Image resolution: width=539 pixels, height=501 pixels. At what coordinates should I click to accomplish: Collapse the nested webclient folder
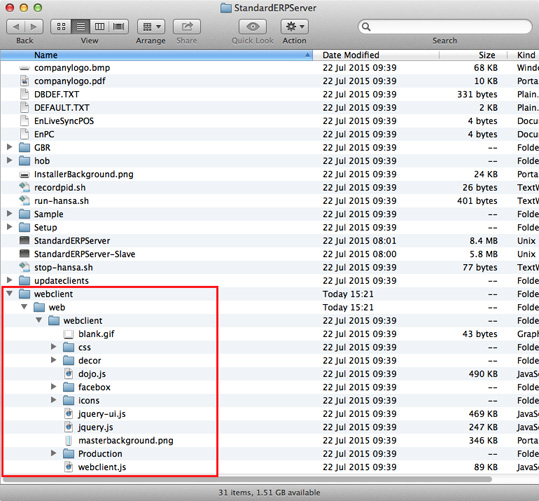39,320
